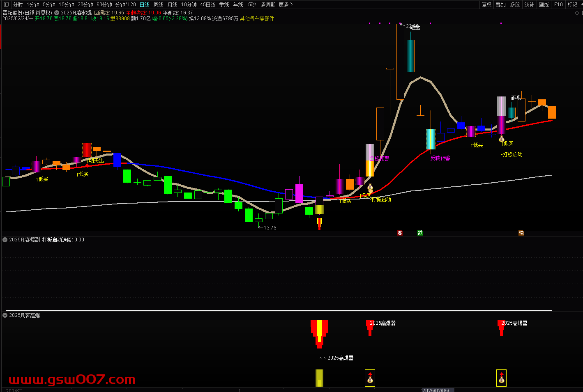
Task: Switch to the 30分钟 period tab
Action: [85, 5]
